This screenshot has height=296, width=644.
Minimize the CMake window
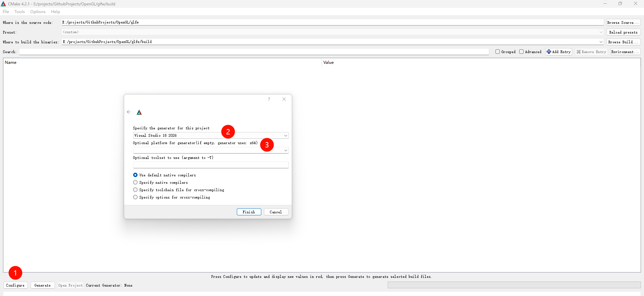coord(605,4)
